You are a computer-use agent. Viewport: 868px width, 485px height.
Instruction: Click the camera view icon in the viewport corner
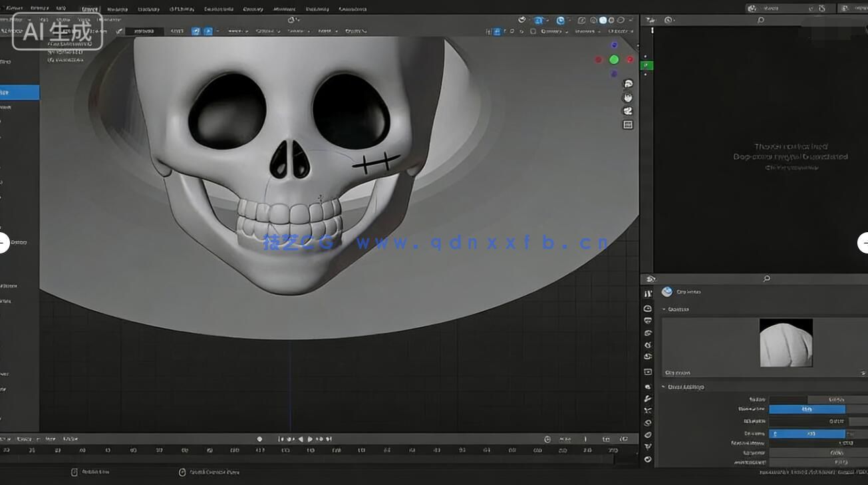[627, 111]
